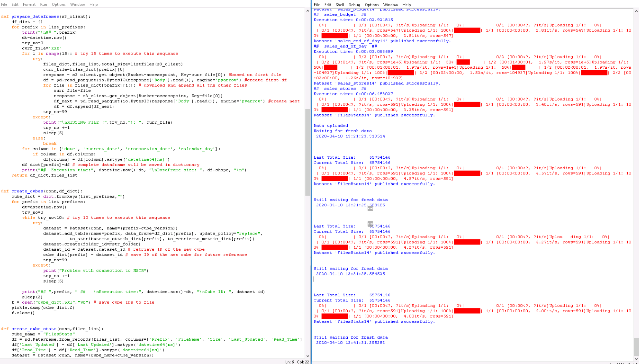Expand the editor window's Options menu
This screenshot has width=639, height=364.
58,4
